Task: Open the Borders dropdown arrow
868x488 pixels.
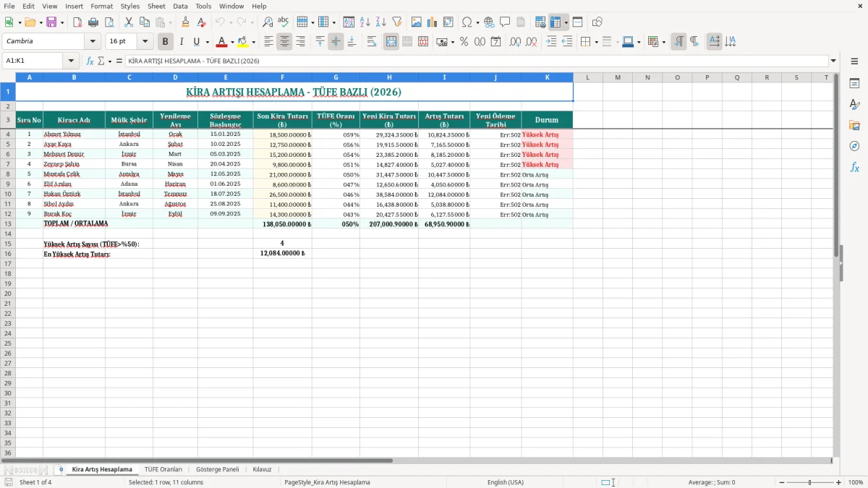Action: click(x=597, y=42)
